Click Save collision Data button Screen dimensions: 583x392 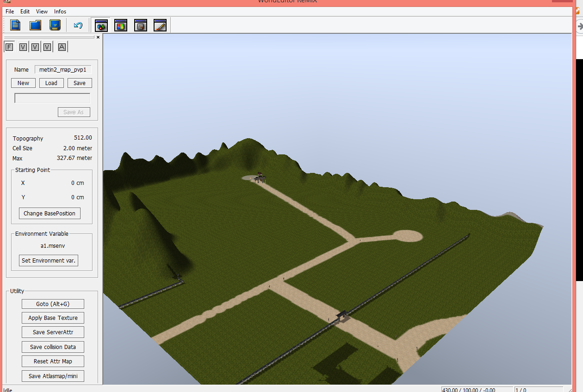tap(53, 347)
